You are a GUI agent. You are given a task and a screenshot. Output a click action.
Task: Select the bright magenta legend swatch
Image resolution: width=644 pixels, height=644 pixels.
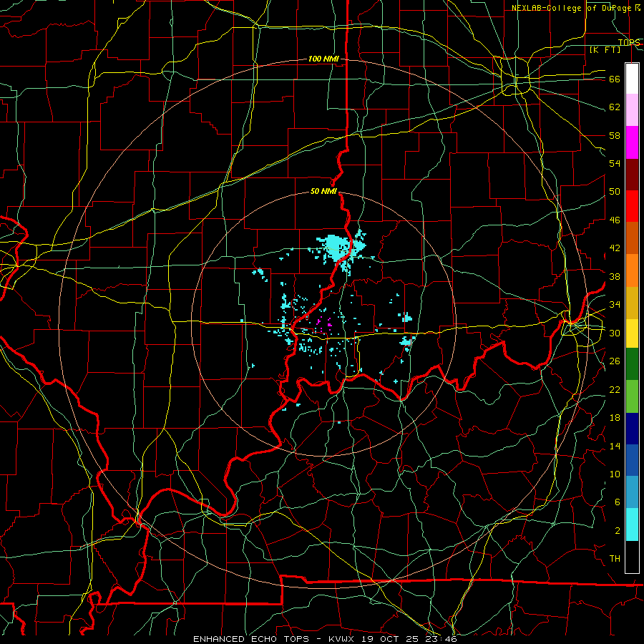click(x=632, y=142)
